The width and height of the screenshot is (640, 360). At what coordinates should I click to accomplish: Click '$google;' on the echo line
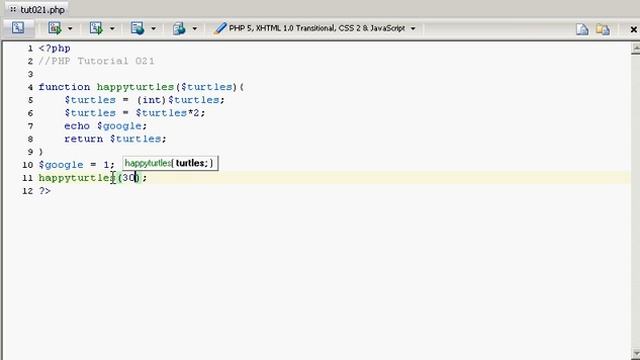122,126
